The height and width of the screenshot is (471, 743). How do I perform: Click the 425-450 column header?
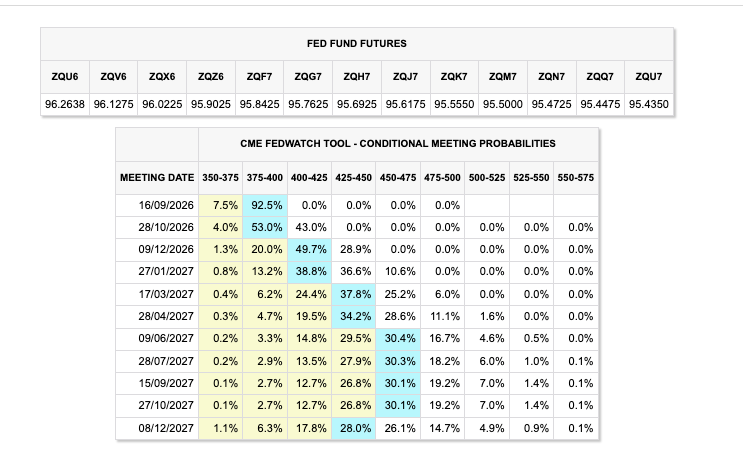[353, 178]
